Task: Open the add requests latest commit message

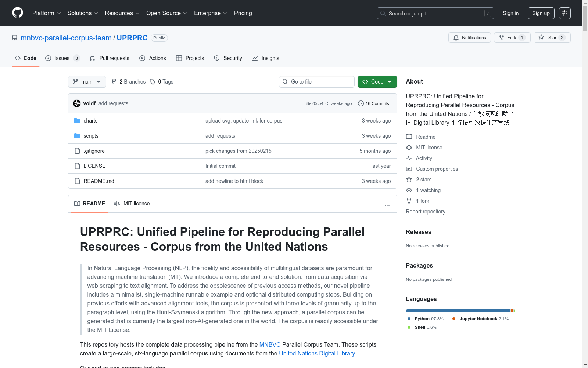Action: [113, 103]
